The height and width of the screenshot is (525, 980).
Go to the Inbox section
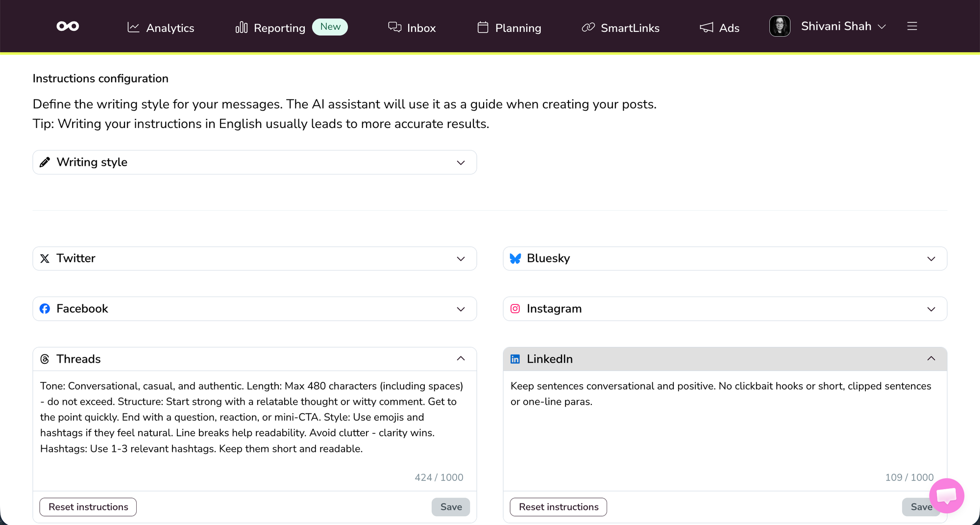tap(412, 27)
